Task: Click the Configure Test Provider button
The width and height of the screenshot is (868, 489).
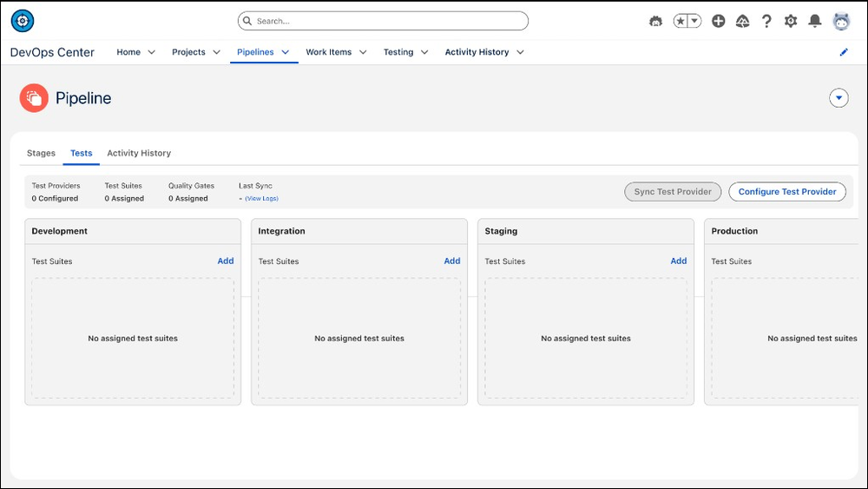Action: point(787,192)
